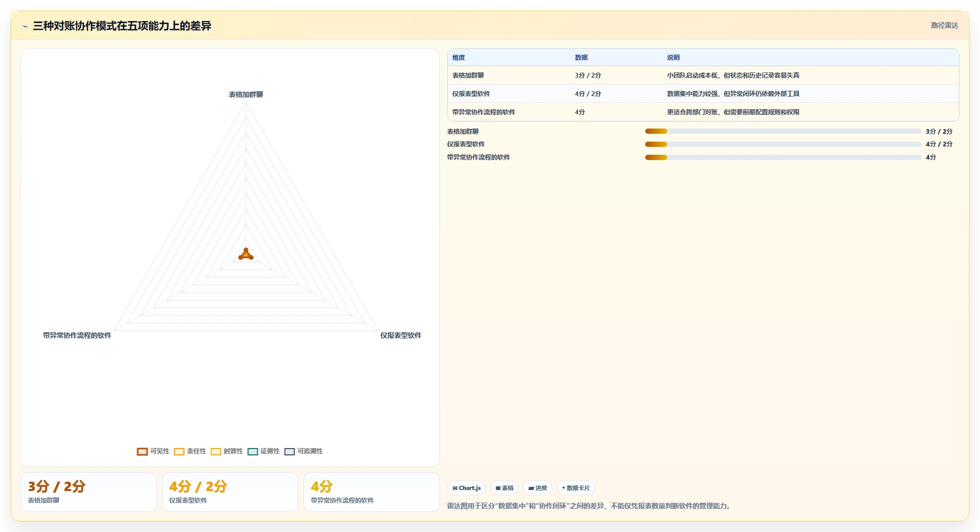Click the 带异常协作流程的软件 progress bar

(x=783, y=157)
